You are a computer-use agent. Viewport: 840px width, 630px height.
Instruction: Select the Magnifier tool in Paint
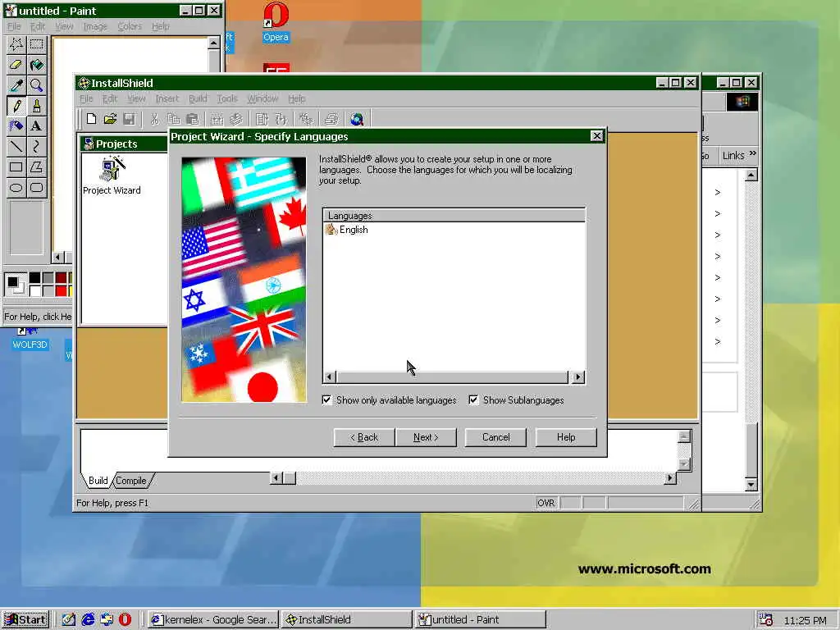[36, 85]
